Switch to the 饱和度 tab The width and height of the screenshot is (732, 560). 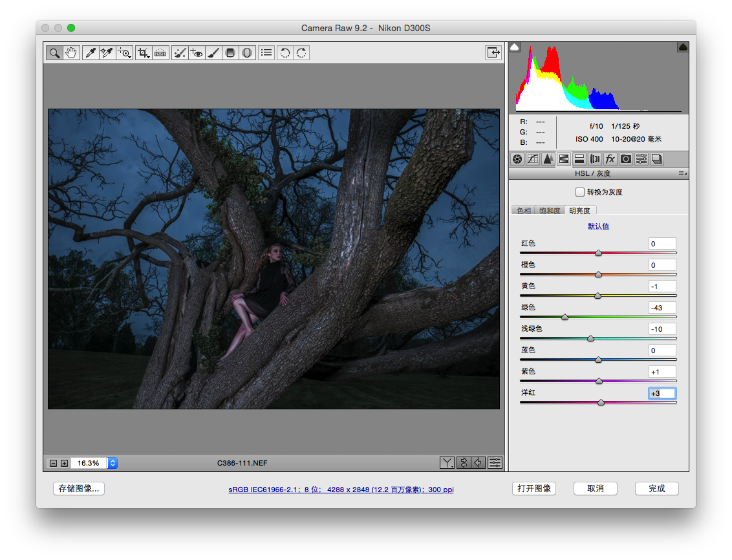(550, 210)
